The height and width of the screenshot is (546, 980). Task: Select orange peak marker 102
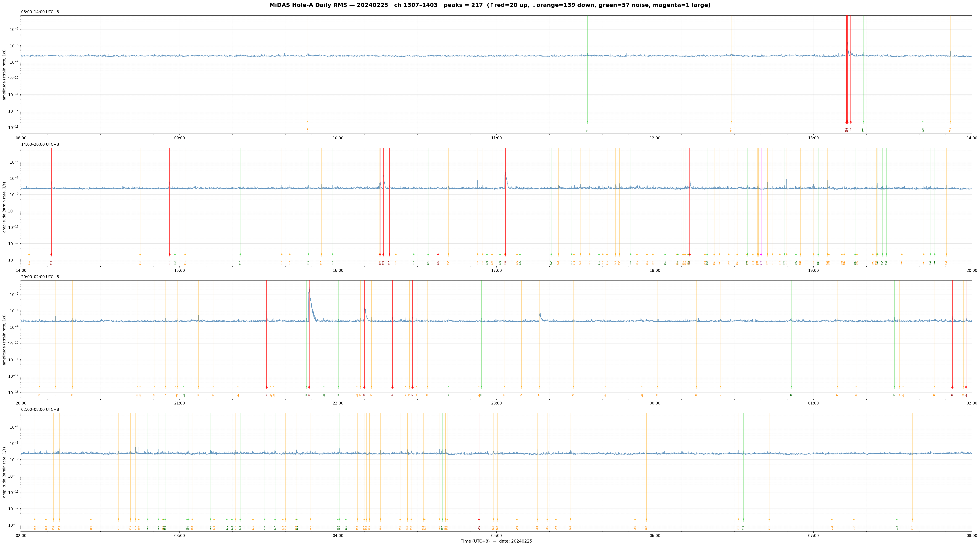(x=72, y=387)
